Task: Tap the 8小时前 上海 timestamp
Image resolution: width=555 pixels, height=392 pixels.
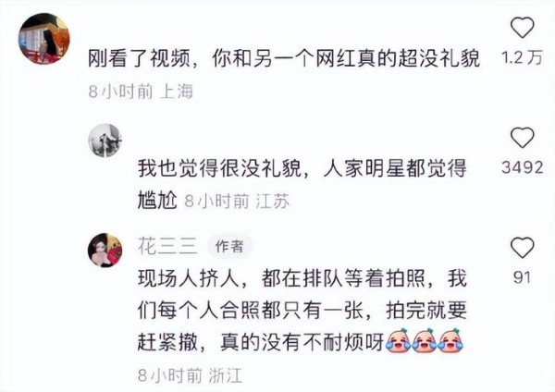Action: (x=141, y=92)
